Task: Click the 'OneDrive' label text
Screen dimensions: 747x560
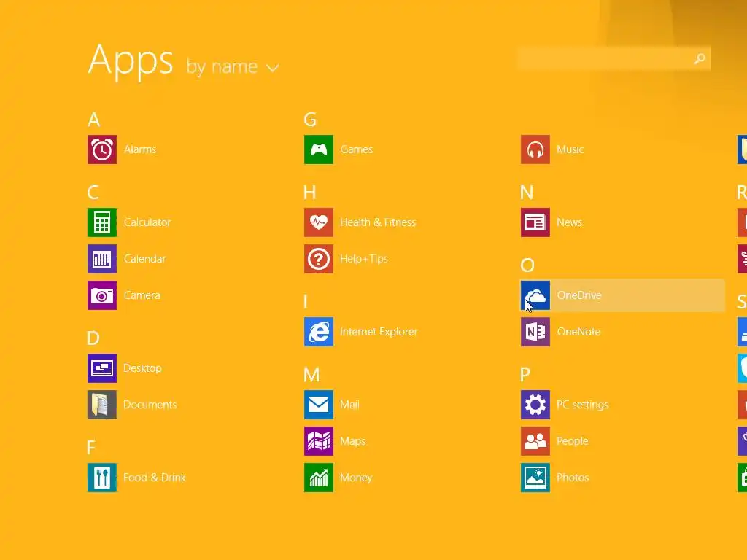Action: pyautogui.click(x=579, y=295)
